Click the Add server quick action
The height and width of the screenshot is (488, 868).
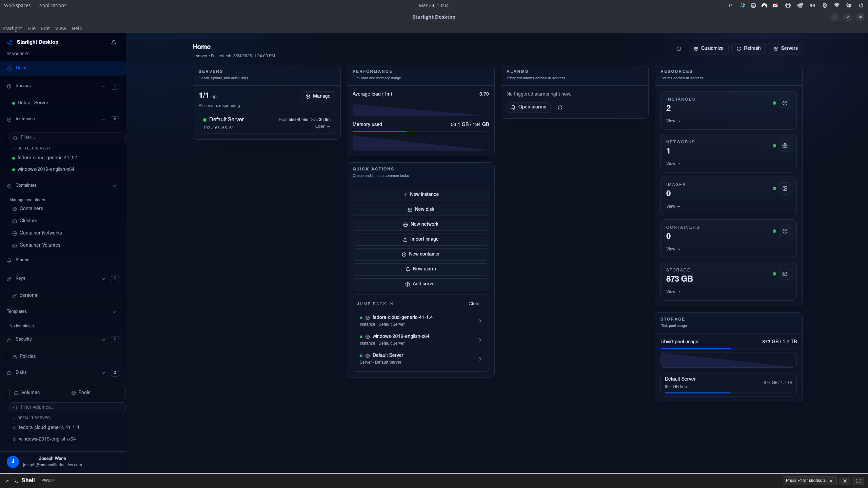point(421,284)
